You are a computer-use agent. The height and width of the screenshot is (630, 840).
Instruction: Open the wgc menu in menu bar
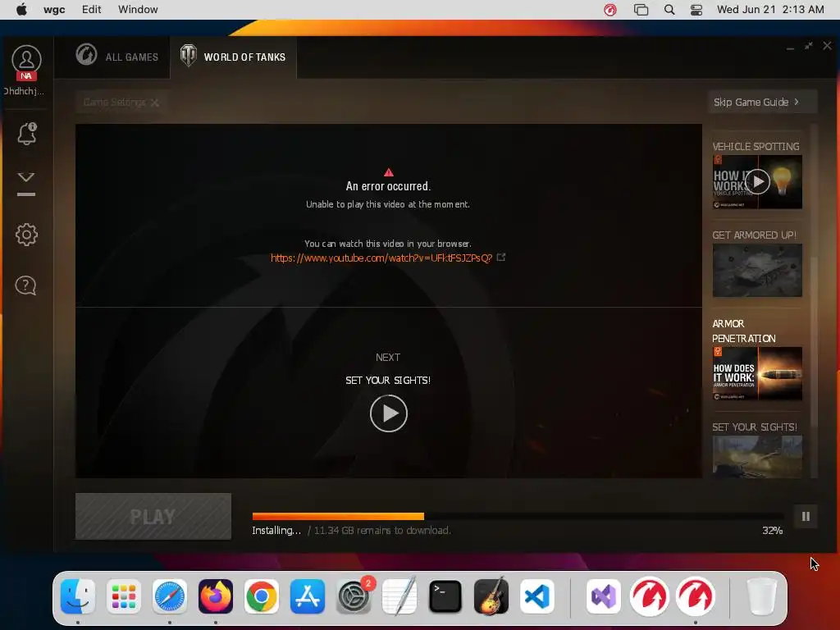[x=54, y=10]
